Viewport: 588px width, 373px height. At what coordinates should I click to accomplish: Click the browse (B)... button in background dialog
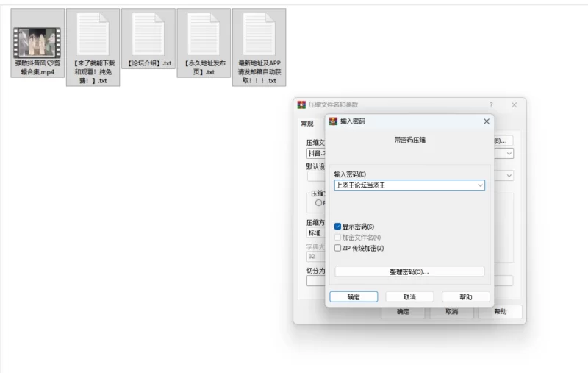(x=503, y=141)
